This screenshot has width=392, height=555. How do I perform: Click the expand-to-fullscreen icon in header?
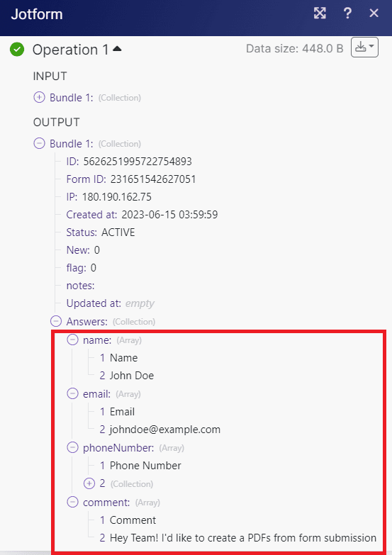coord(320,13)
